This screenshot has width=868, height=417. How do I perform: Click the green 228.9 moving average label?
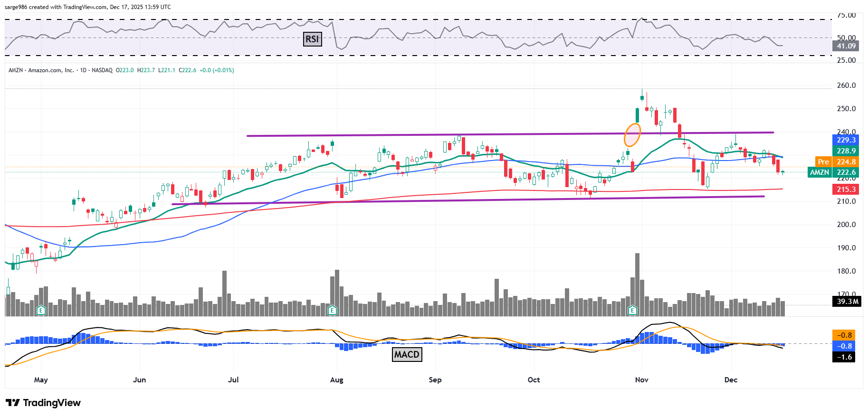(846, 151)
